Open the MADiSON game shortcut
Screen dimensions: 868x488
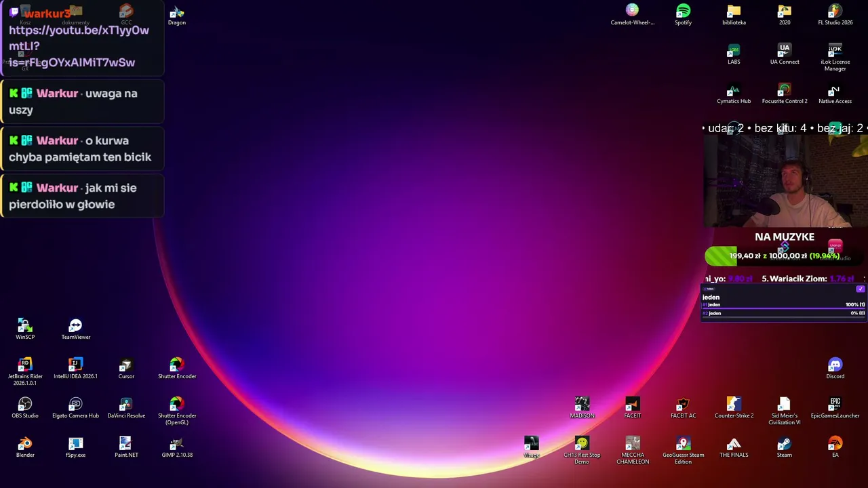tap(582, 408)
